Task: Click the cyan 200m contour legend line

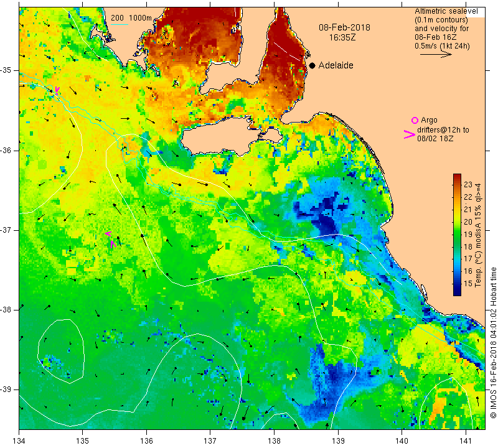Action: (x=120, y=24)
